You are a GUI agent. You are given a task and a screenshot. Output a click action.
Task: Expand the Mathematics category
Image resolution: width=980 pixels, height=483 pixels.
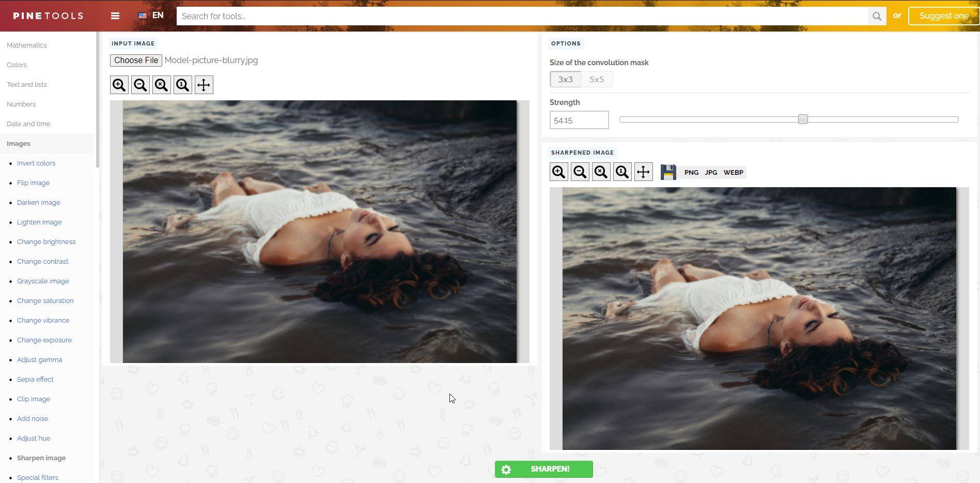click(27, 45)
